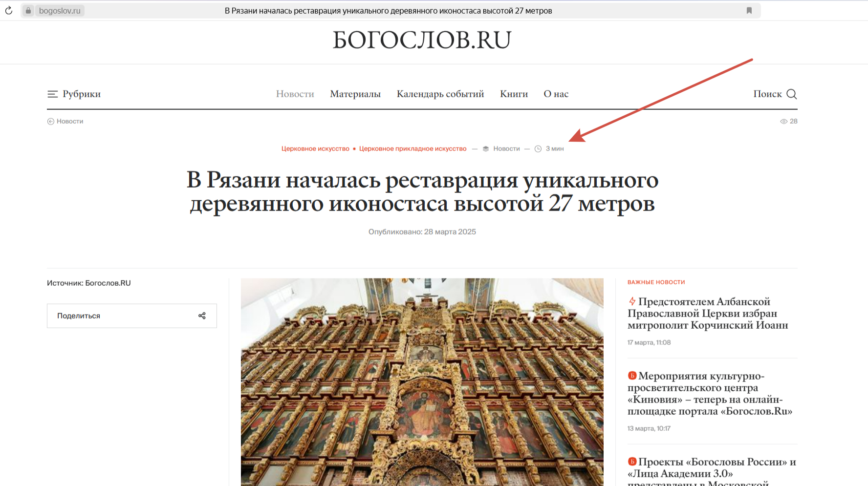Open the Материалы menu item

pyautogui.click(x=355, y=94)
